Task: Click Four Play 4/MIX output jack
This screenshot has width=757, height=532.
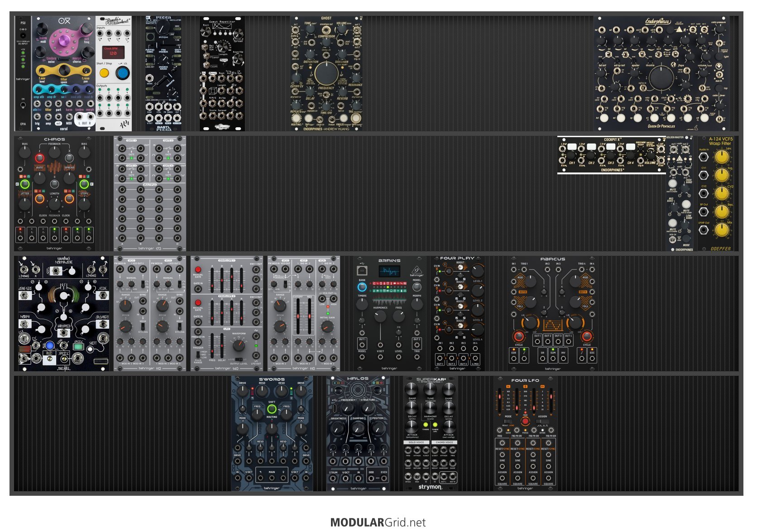Action: pos(475,358)
